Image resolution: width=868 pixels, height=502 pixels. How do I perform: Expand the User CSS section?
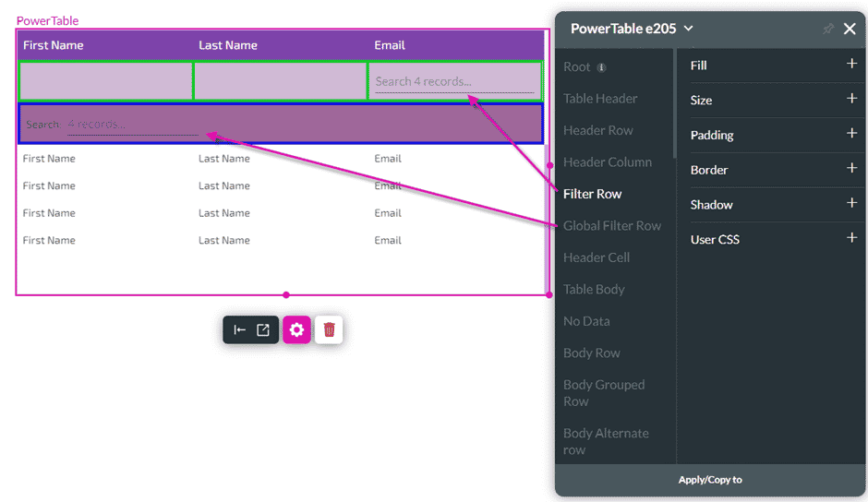click(x=851, y=238)
